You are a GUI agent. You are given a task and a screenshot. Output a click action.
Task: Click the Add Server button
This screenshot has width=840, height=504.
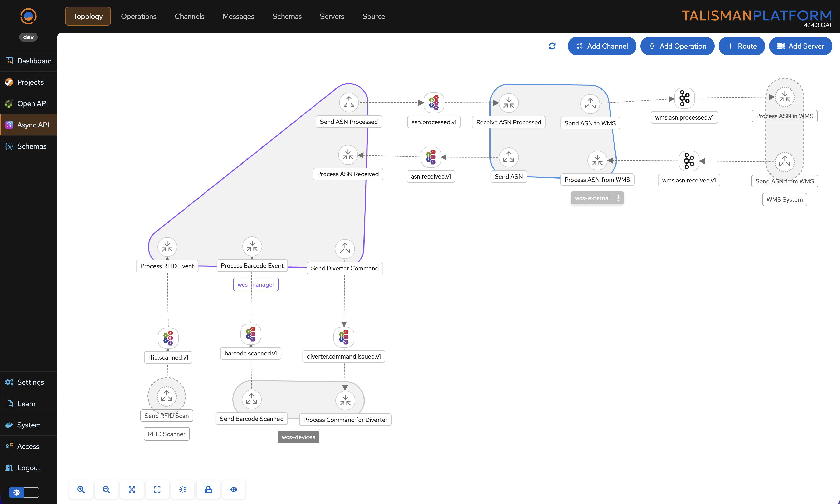(800, 46)
